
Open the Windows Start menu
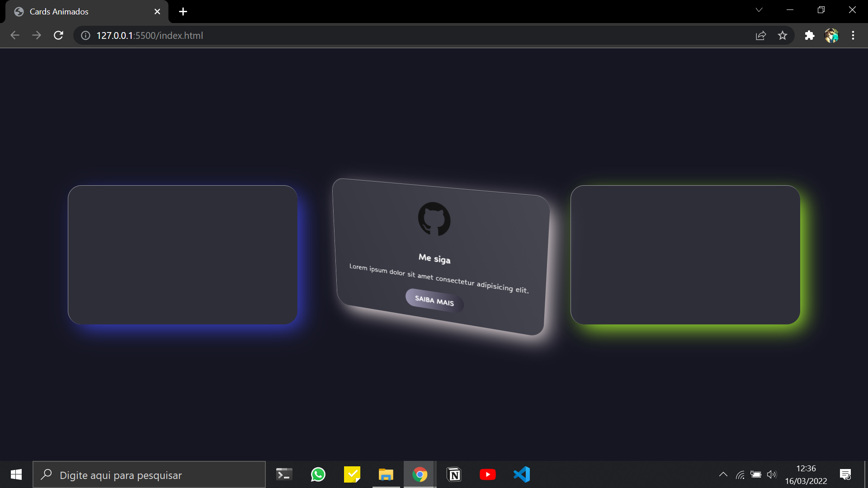pos(16,474)
